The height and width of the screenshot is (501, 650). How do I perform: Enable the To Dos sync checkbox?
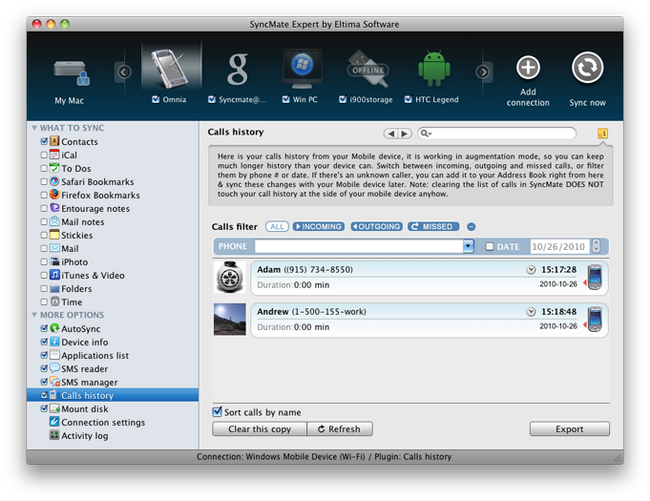[x=44, y=168]
